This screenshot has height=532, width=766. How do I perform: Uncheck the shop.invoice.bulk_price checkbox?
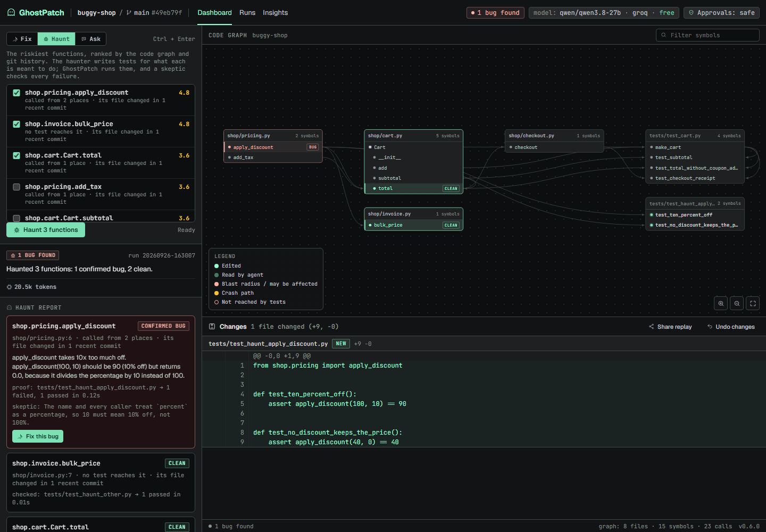16,124
